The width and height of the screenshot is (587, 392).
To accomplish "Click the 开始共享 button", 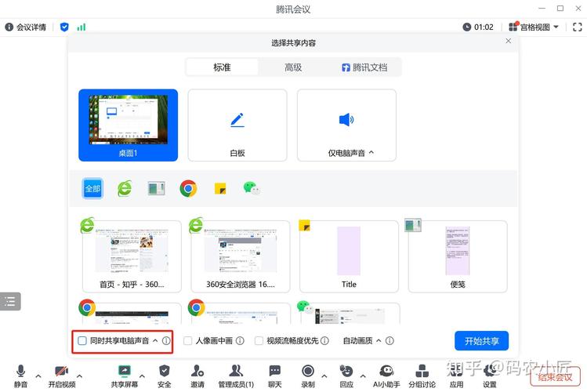I will pyautogui.click(x=481, y=341).
